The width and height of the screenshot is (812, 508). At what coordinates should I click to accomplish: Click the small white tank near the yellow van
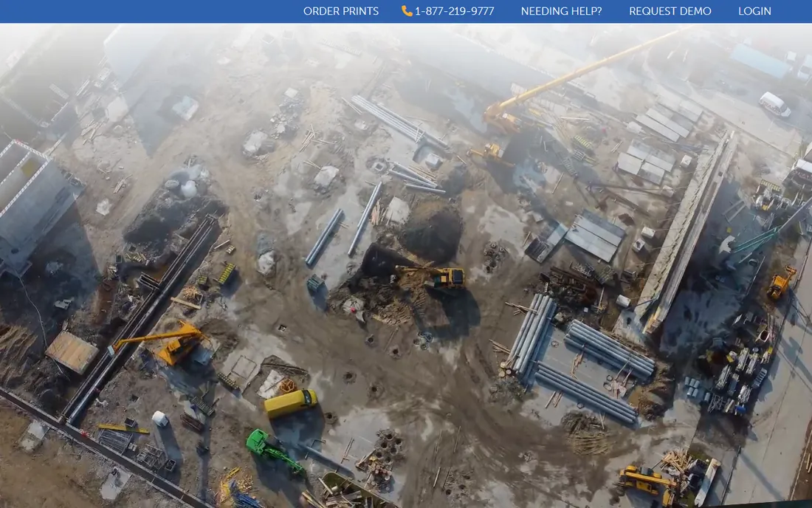point(160,419)
